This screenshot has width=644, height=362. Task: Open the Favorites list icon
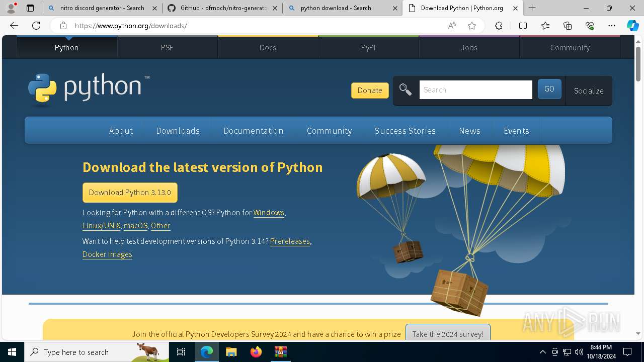[545, 26]
